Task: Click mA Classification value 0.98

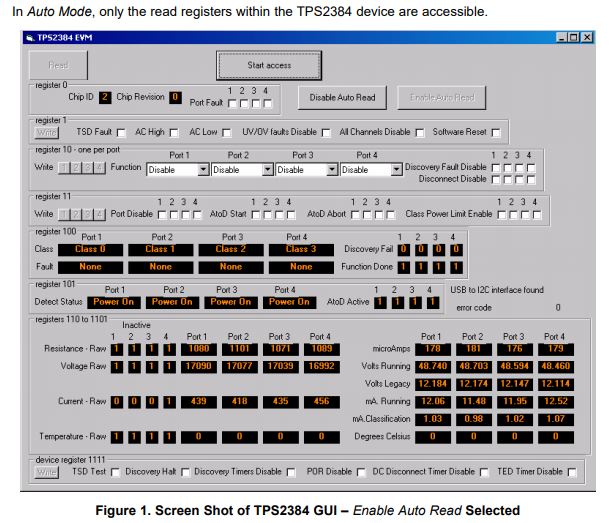Action: pos(473,419)
